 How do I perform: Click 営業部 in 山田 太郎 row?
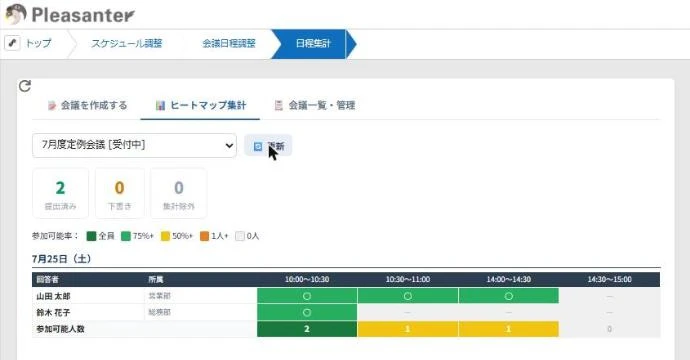(x=159, y=296)
